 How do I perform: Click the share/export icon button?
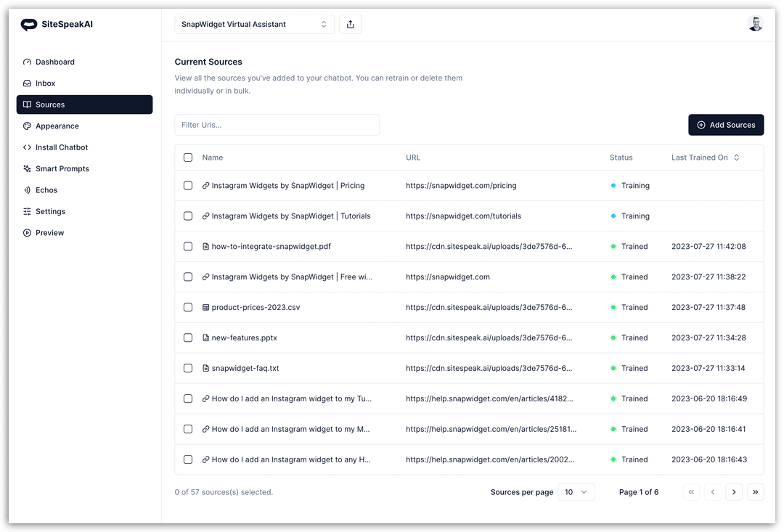click(x=351, y=25)
